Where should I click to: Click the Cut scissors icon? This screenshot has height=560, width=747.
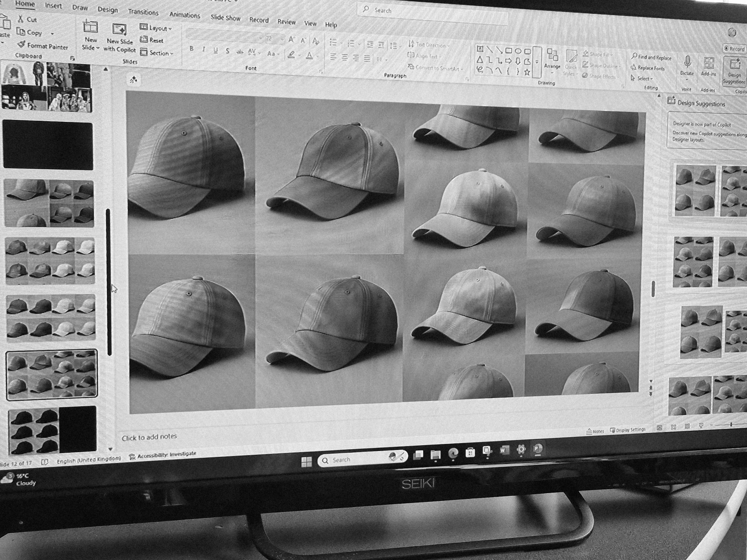tap(21, 19)
